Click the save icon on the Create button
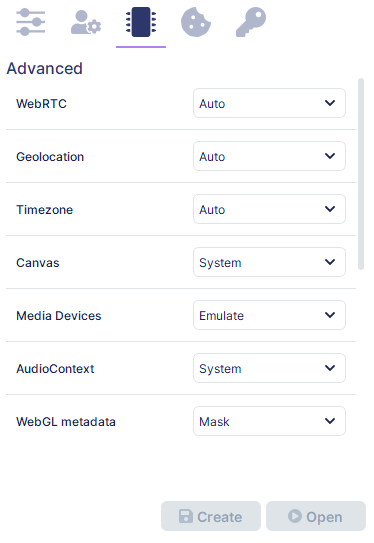 [186, 516]
